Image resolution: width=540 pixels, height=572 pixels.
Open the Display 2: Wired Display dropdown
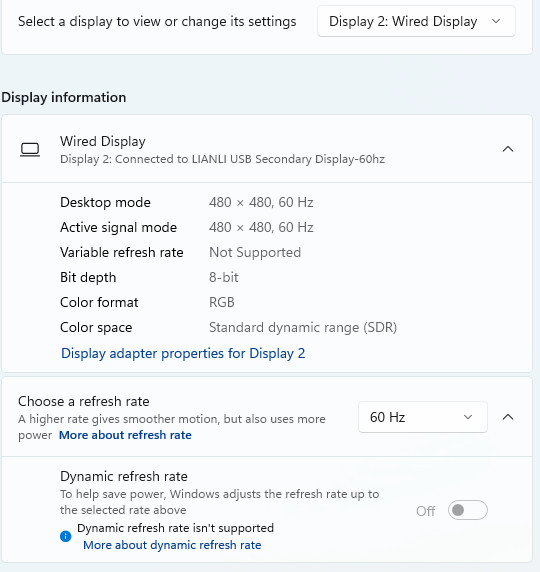pyautogui.click(x=416, y=21)
